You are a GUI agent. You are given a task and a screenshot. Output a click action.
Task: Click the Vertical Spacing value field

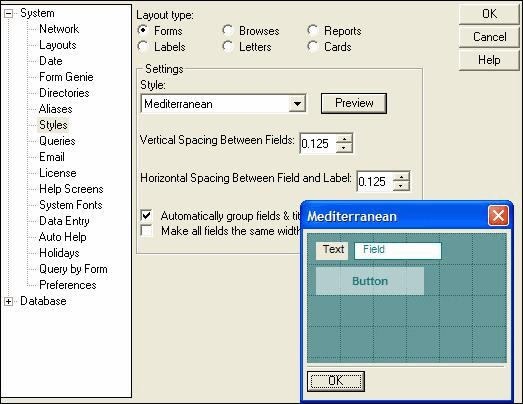318,144
